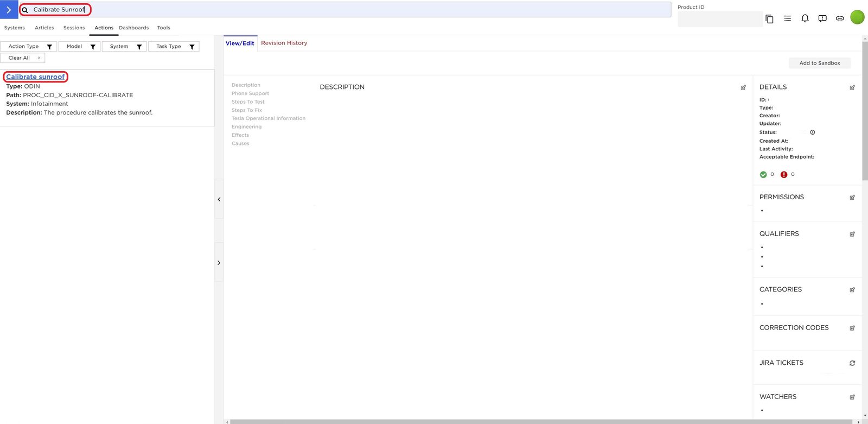Open the notifications bell
This screenshot has width=868, height=424.
click(x=805, y=18)
